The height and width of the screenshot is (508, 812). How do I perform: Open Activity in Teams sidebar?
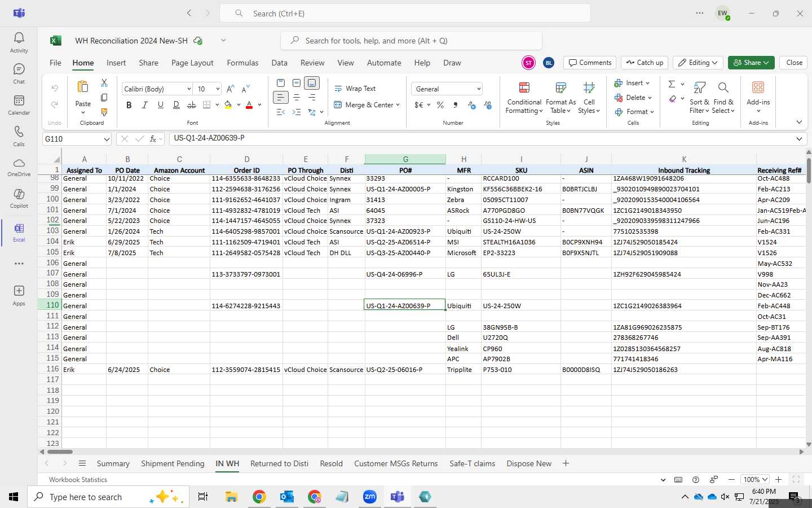[19, 42]
